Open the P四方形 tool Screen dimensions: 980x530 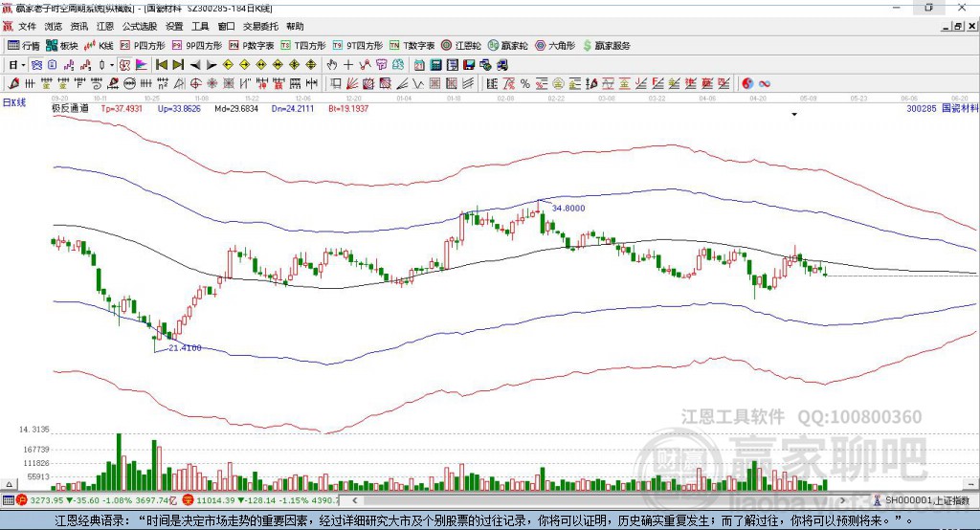pyautogui.click(x=143, y=46)
